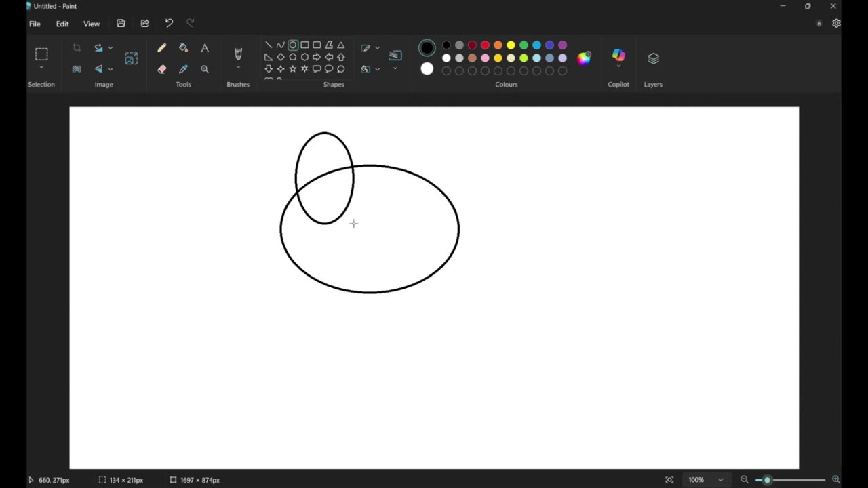Click the Redo arrow
This screenshot has height=488, width=868.
coord(191,24)
